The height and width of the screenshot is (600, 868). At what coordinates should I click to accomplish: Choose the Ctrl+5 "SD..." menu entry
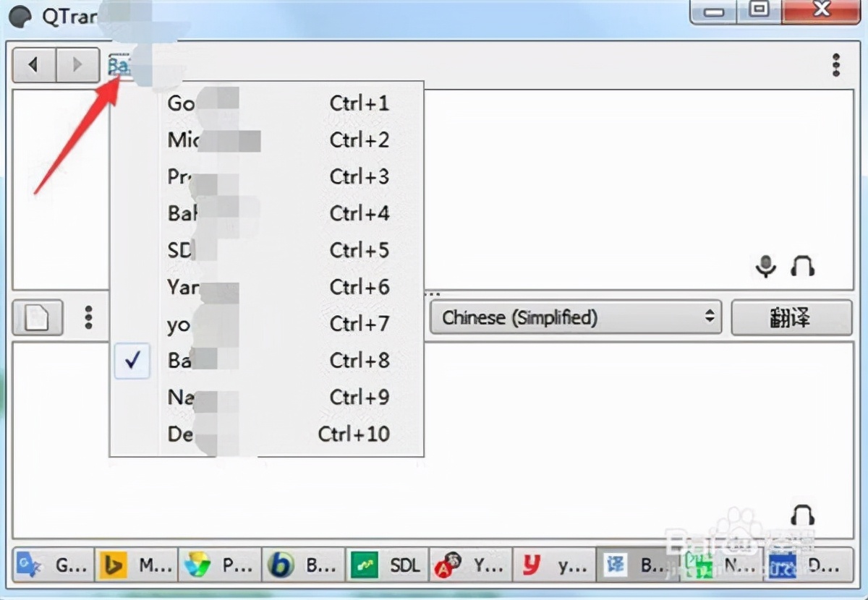pyautogui.click(x=266, y=251)
